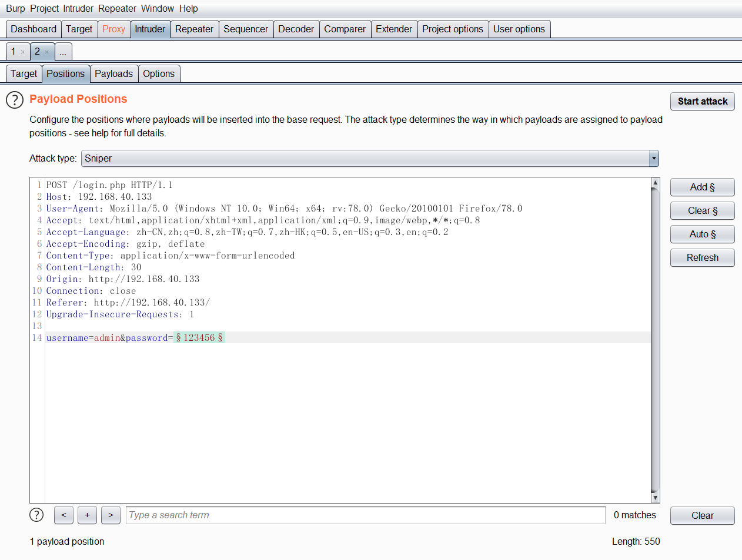Screen dimensions: 742x560
Task: Close Intruder attack tab 1
Action: pos(23,52)
